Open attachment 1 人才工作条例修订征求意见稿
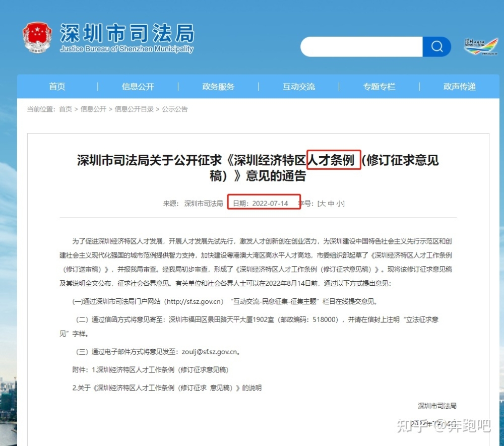The image size is (504, 446). pyautogui.click(x=160, y=370)
